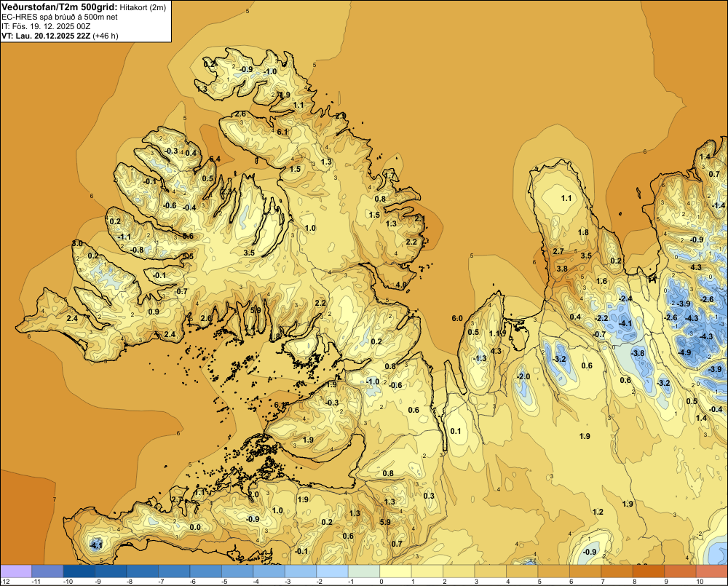Select the line 'EC-HRES spá brúuð á 500m net'

click(60, 17)
